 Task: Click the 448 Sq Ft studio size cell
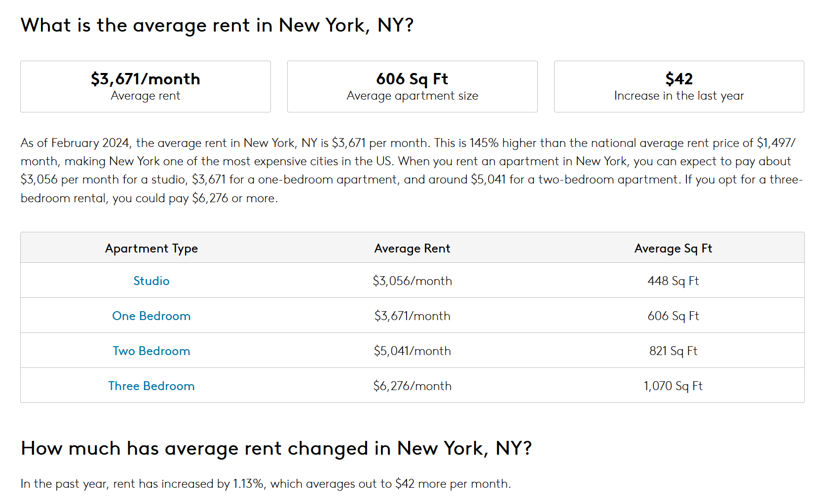[x=673, y=281]
